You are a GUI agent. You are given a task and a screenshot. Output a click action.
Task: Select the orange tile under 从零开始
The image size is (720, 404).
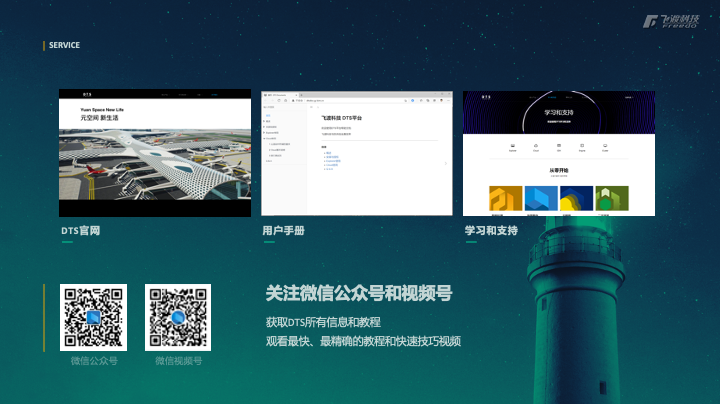coord(506,198)
